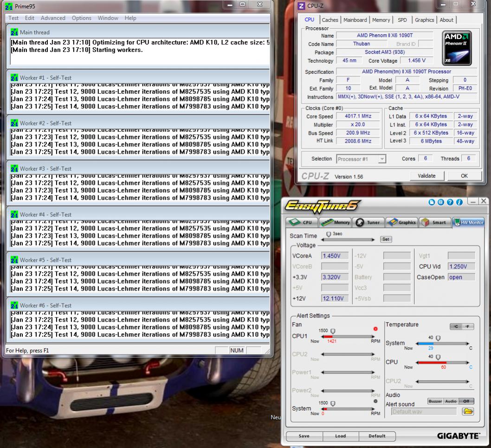Click the Set button beside Scan Time
Viewport: 491px width, 448px height.
(386, 239)
